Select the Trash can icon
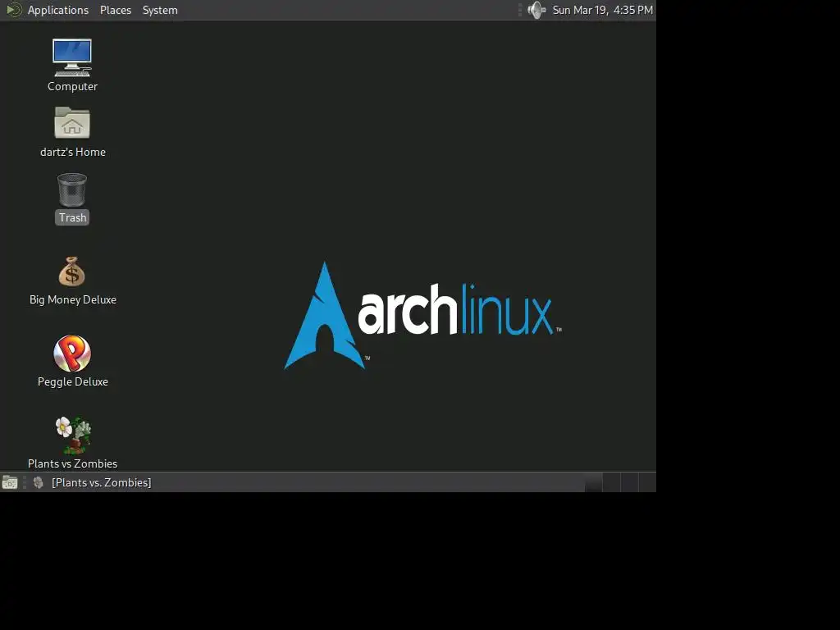 pyautogui.click(x=72, y=189)
